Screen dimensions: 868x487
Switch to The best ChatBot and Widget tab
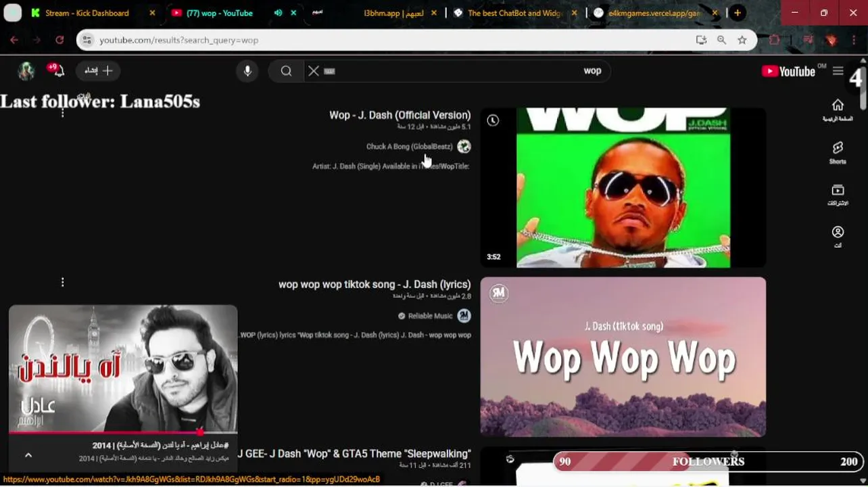click(515, 13)
